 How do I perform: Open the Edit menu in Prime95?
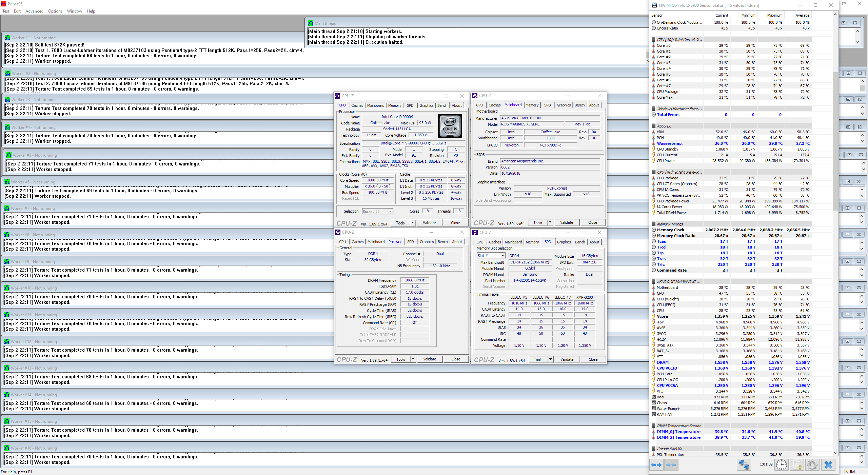click(17, 11)
